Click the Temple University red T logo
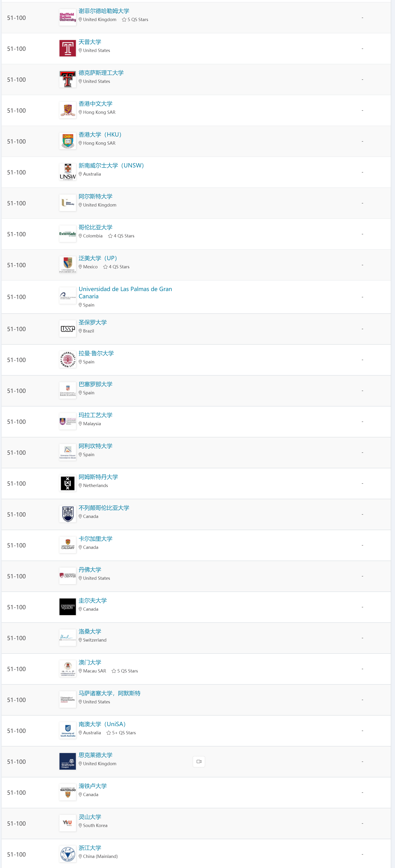 click(67, 48)
